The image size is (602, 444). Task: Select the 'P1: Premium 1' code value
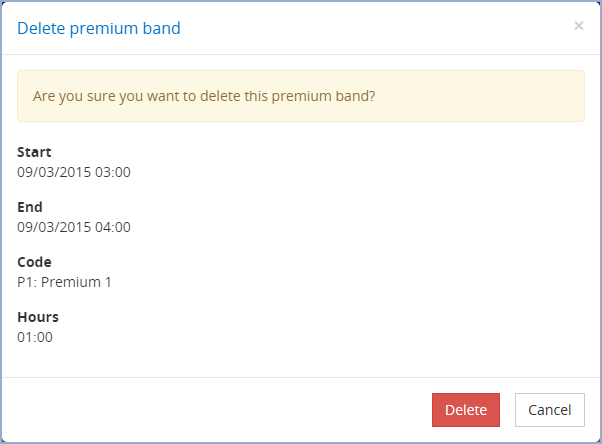pyautogui.click(x=65, y=282)
